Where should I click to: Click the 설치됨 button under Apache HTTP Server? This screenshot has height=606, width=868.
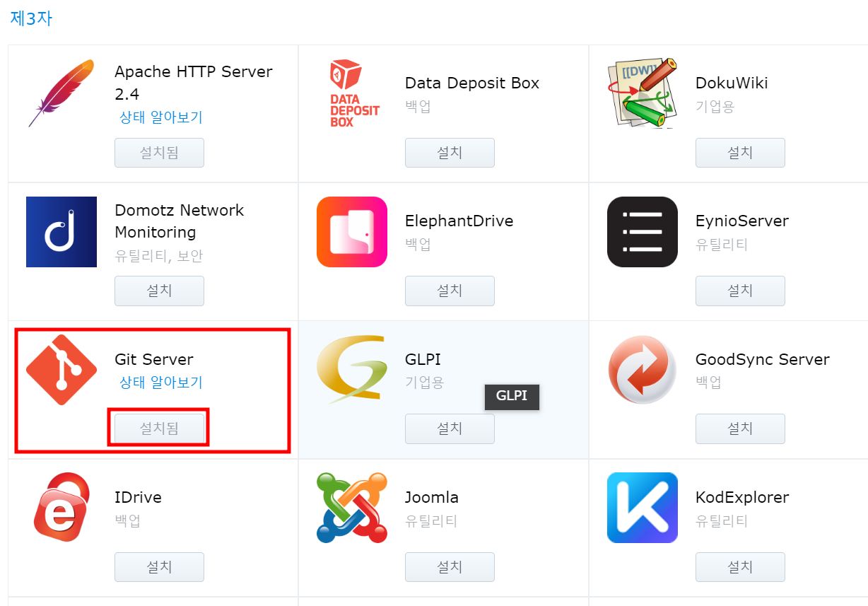(159, 153)
